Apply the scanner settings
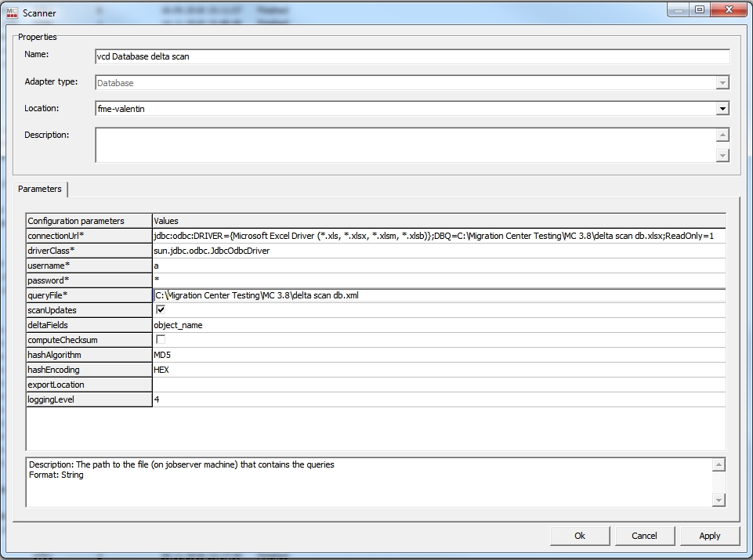753x560 pixels. point(709,536)
